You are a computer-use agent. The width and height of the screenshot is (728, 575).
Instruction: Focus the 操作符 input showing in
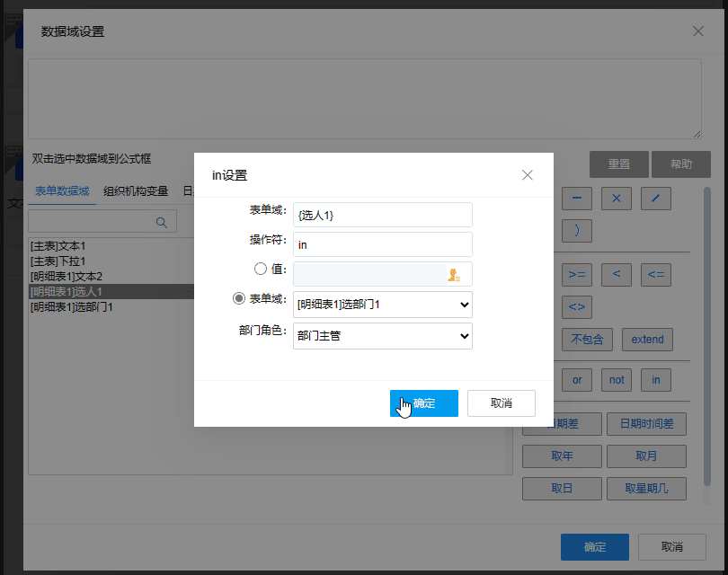(x=383, y=244)
